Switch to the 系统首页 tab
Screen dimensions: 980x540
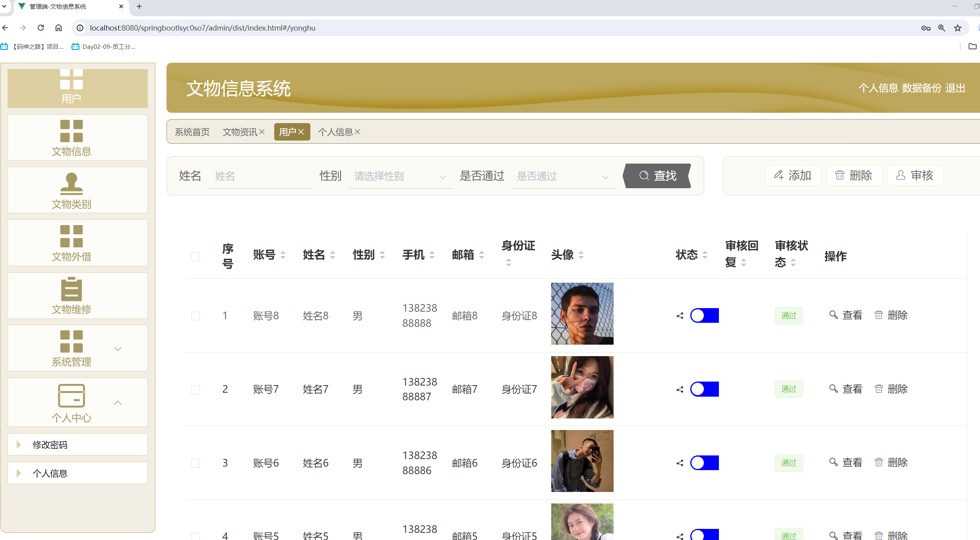(x=192, y=132)
